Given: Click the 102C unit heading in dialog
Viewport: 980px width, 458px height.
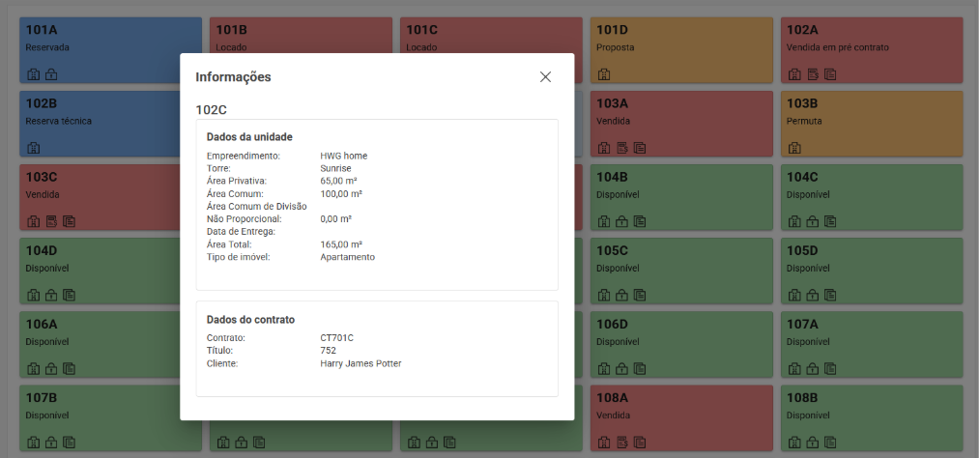Looking at the screenshot, I should [x=212, y=110].
